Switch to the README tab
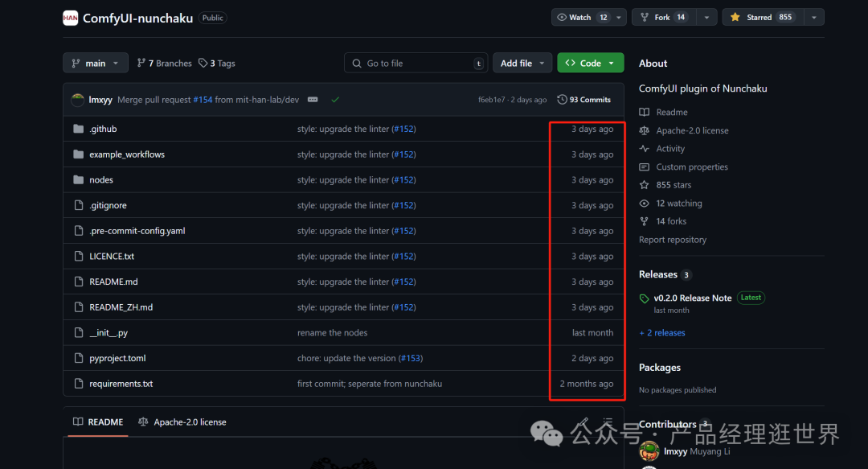 click(98, 422)
